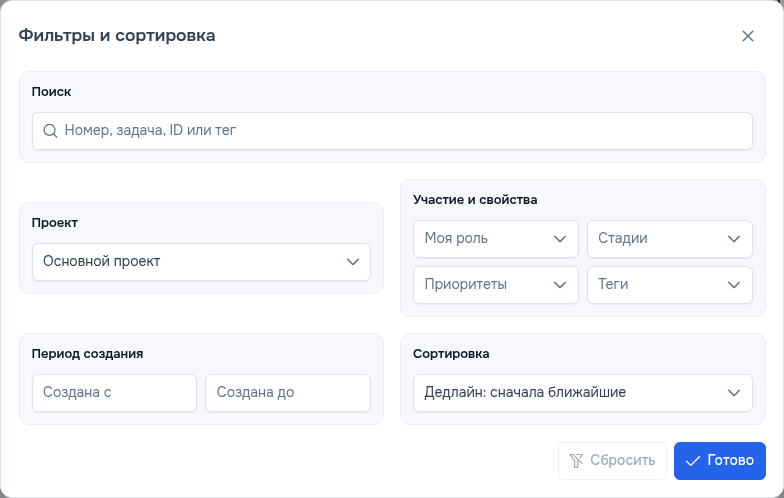Click the search magnifier icon

(x=50, y=131)
